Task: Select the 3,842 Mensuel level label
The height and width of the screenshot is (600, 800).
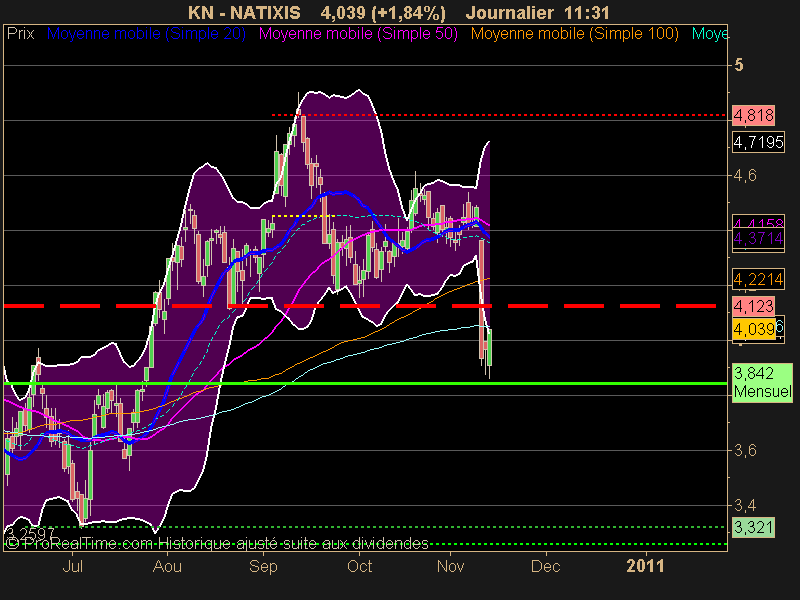Action: click(762, 383)
